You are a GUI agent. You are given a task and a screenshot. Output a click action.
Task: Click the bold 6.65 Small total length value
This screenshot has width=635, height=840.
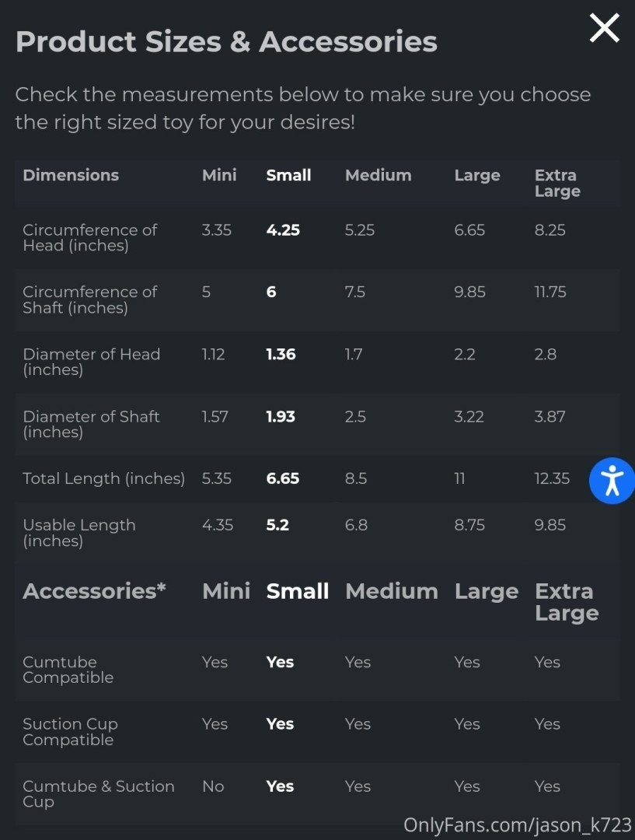[283, 479]
